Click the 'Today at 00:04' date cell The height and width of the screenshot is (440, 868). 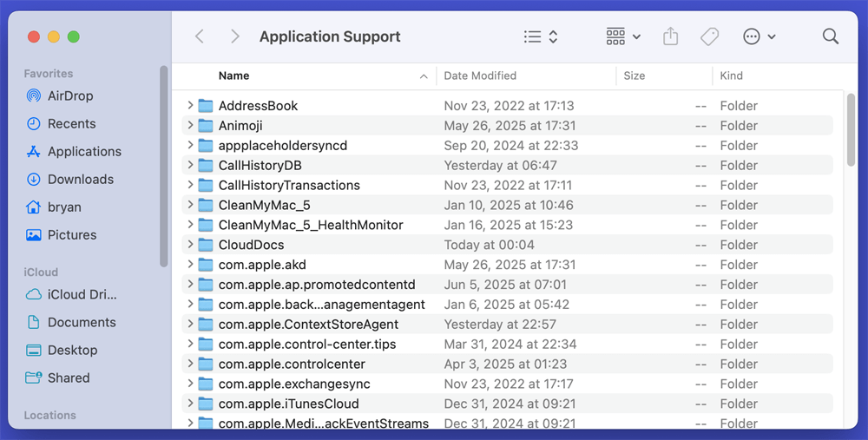click(490, 245)
